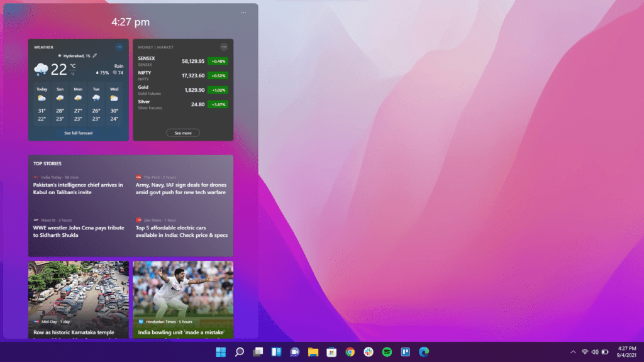Click the current rain weather icon
The width and height of the screenshot is (644, 362).
[x=41, y=69]
